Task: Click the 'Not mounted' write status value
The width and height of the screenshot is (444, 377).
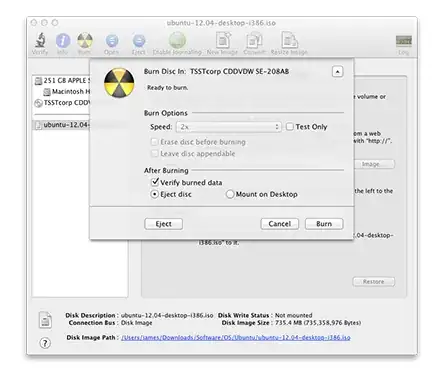Action: tap(294, 315)
